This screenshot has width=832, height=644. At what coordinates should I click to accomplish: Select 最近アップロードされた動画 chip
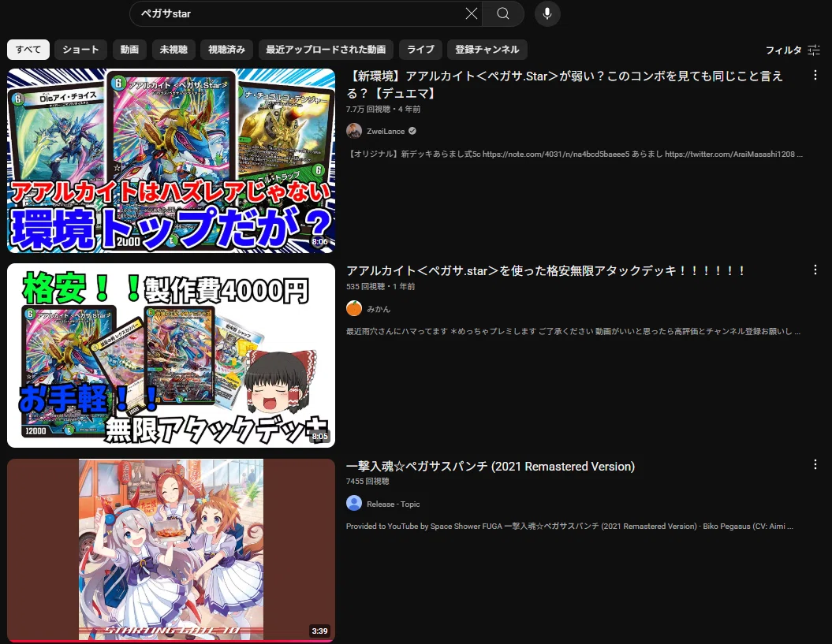[x=326, y=50]
